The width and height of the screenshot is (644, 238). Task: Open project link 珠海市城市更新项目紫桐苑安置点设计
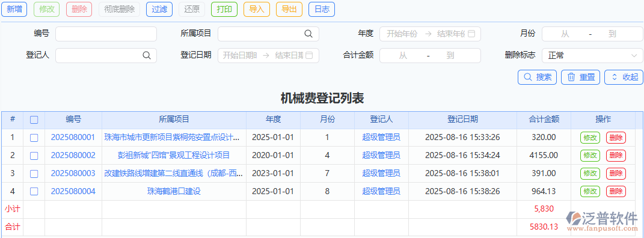(x=172, y=138)
